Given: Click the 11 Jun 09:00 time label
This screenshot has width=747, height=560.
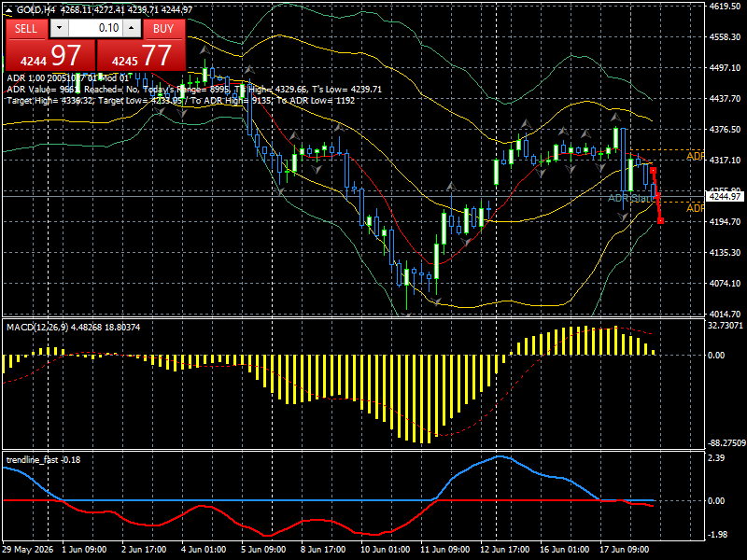Looking at the screenshot, I should (445, 549).
